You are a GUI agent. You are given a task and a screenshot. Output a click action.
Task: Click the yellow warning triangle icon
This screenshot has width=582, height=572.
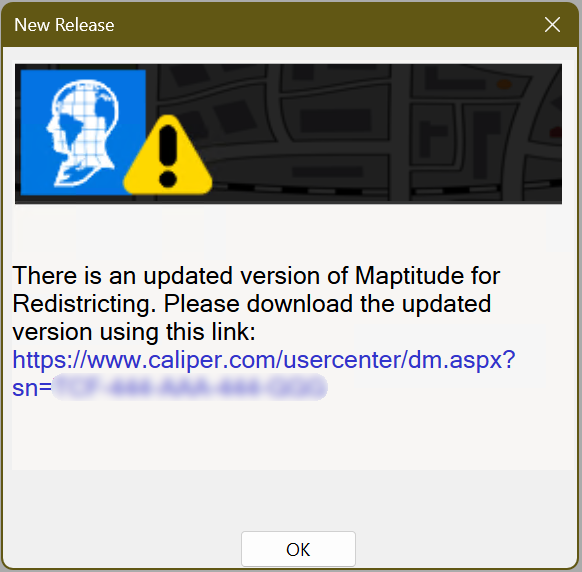[168, 156]
